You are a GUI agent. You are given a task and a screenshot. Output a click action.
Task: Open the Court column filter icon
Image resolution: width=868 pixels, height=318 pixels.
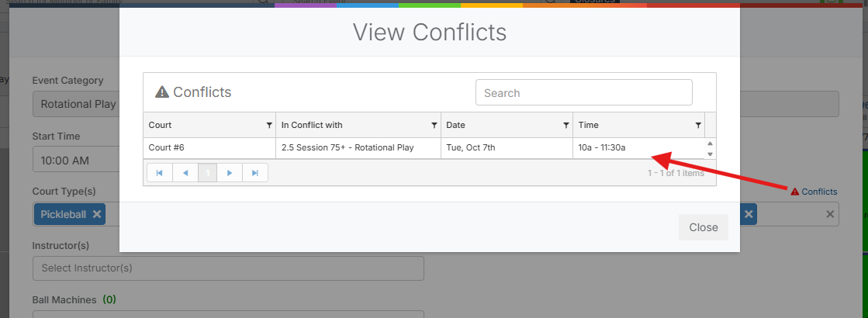tap(269, 125)
